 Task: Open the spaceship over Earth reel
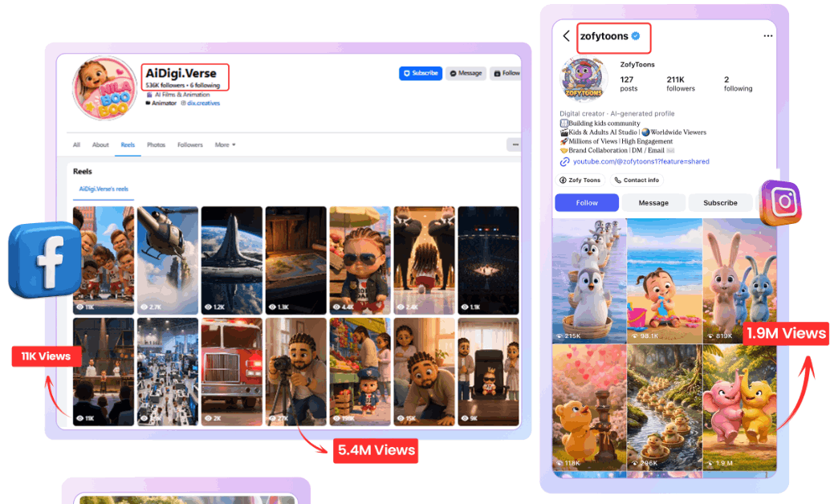pos(232,261)
